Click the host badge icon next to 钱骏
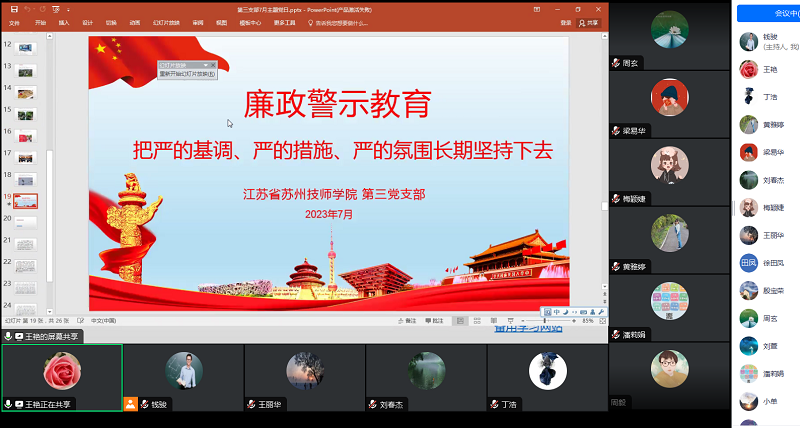This screenshot has width=800, height=428. [130, 405]
